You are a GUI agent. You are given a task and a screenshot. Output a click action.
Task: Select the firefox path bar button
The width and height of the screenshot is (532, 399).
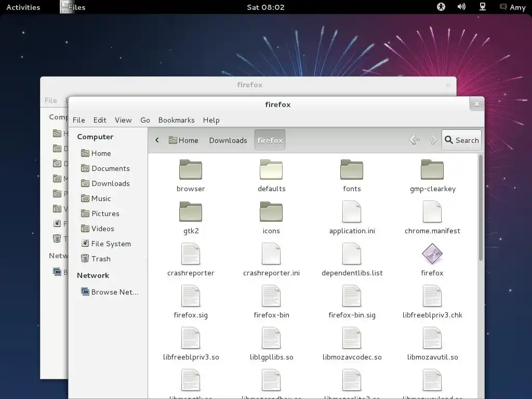pos(270,140)
